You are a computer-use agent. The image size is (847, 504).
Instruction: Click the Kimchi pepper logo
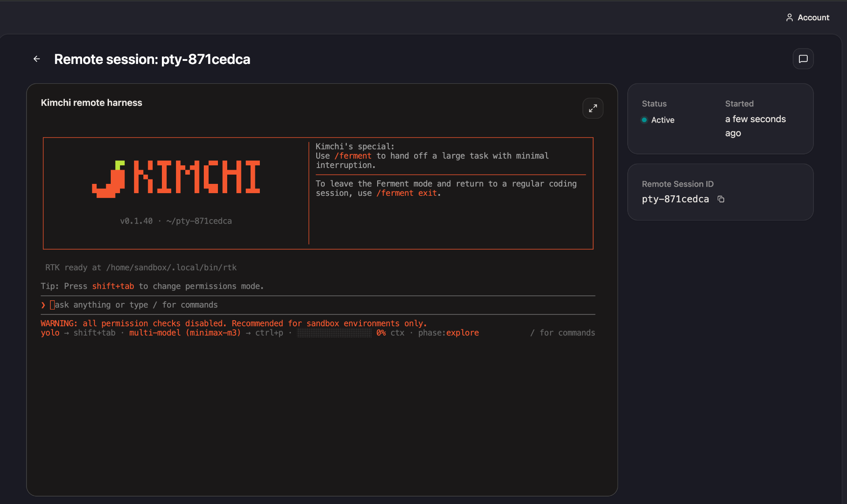pos(109,179)
